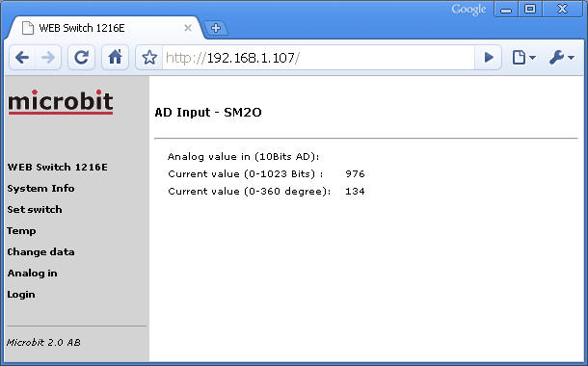Click the forward navigation arrow
This screenshot has height=366, width=588.
[48, 58]
